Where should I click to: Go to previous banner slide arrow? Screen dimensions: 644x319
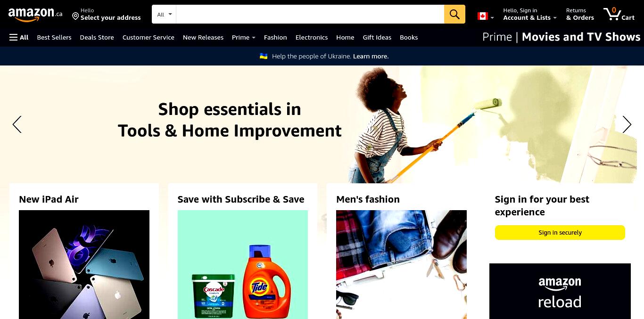pyautogui.click(x=17, y=124)
